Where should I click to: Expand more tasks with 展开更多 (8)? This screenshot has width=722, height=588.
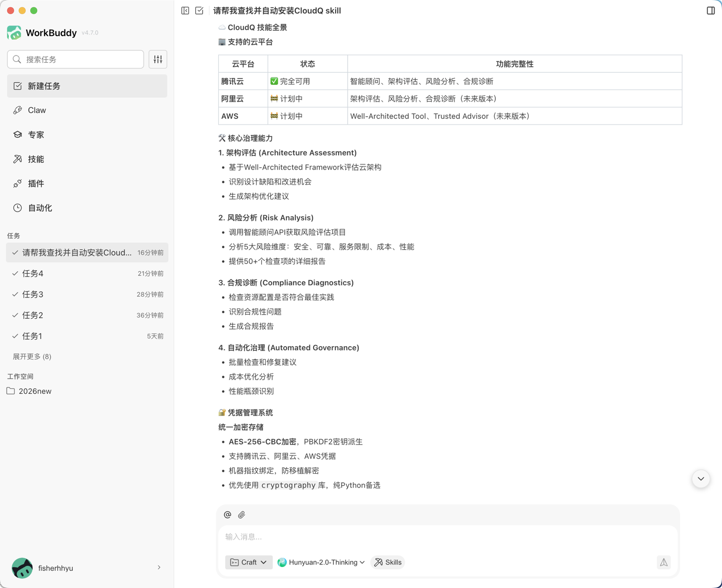click(x=32, y=357)
